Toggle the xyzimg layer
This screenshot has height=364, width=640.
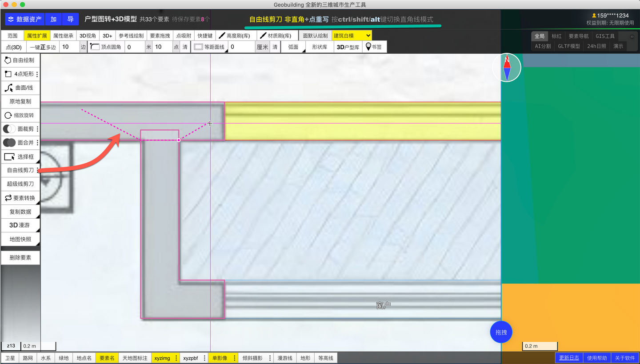[x=162, y=358]
